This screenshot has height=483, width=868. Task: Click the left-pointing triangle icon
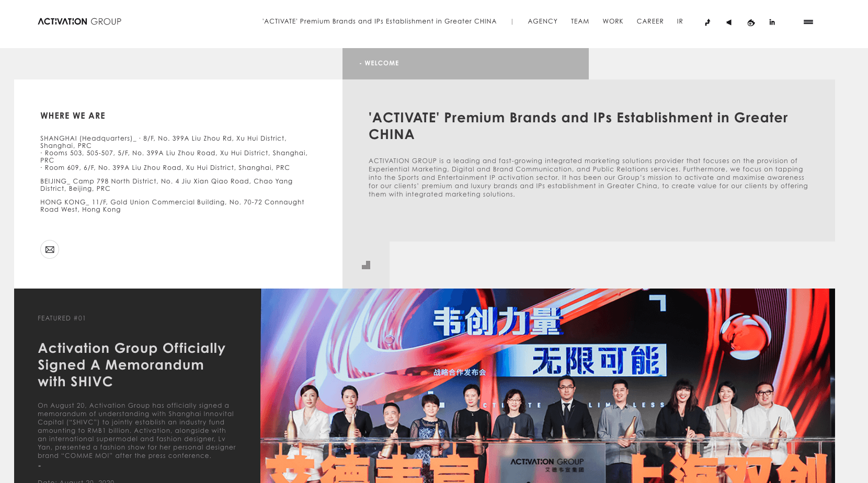[729, 22]
